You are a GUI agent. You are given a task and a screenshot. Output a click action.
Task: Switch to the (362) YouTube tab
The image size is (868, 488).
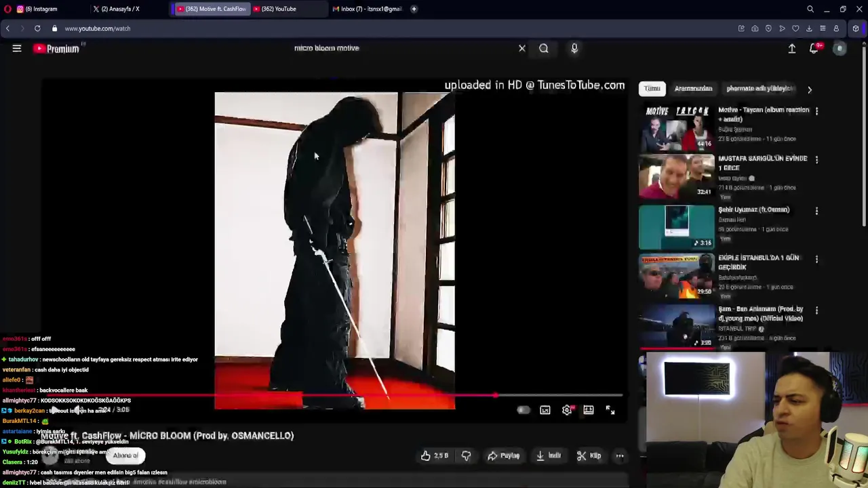coord(279,9)
